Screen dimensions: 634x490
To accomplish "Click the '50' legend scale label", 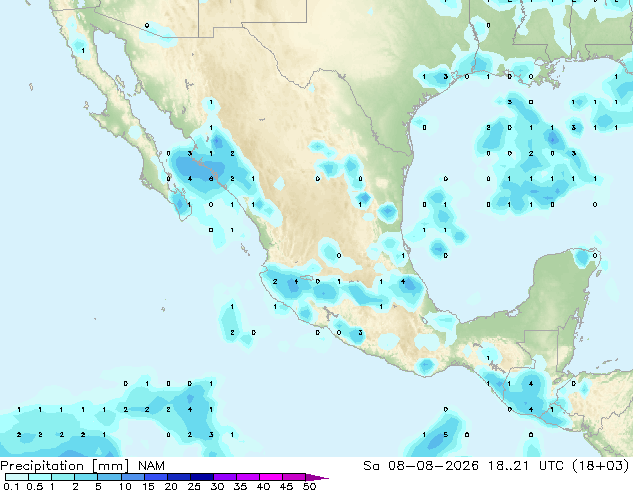I will click(309, 486).
